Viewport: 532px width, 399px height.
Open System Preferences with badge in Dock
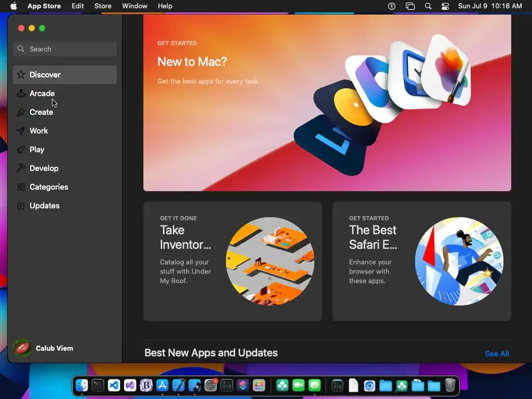[x=211, y=385]
